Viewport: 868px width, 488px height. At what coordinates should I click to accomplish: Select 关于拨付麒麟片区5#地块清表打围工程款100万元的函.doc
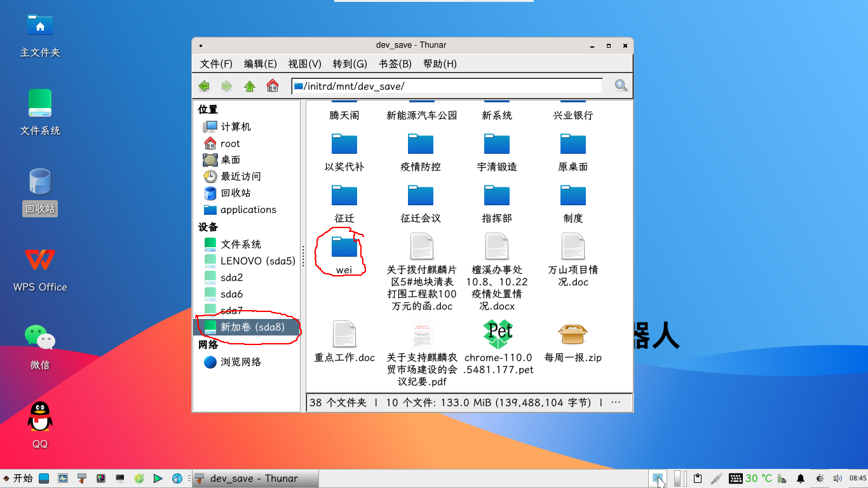(422, 272)
